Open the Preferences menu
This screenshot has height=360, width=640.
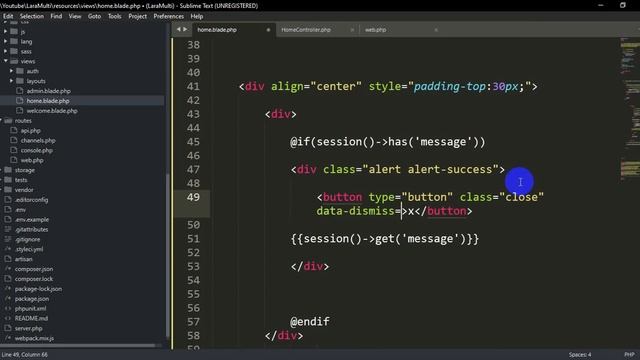point(169,16)
